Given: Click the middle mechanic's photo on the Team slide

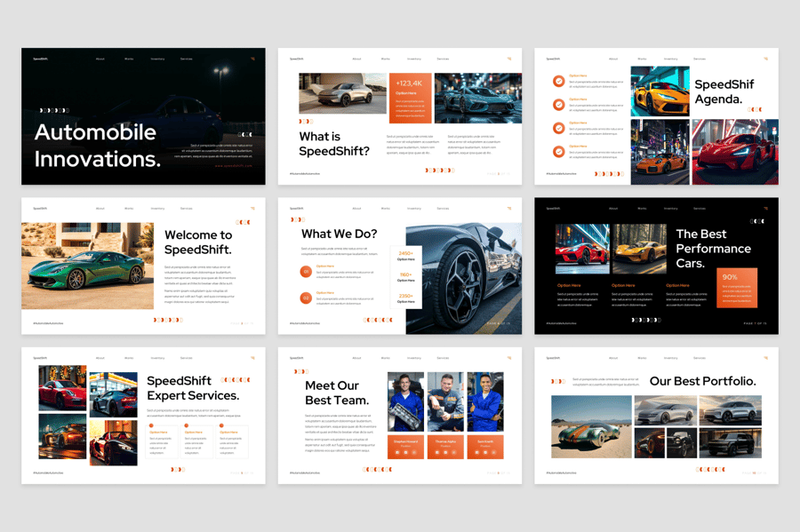Looking at the screenshot, I should (445, 401).
